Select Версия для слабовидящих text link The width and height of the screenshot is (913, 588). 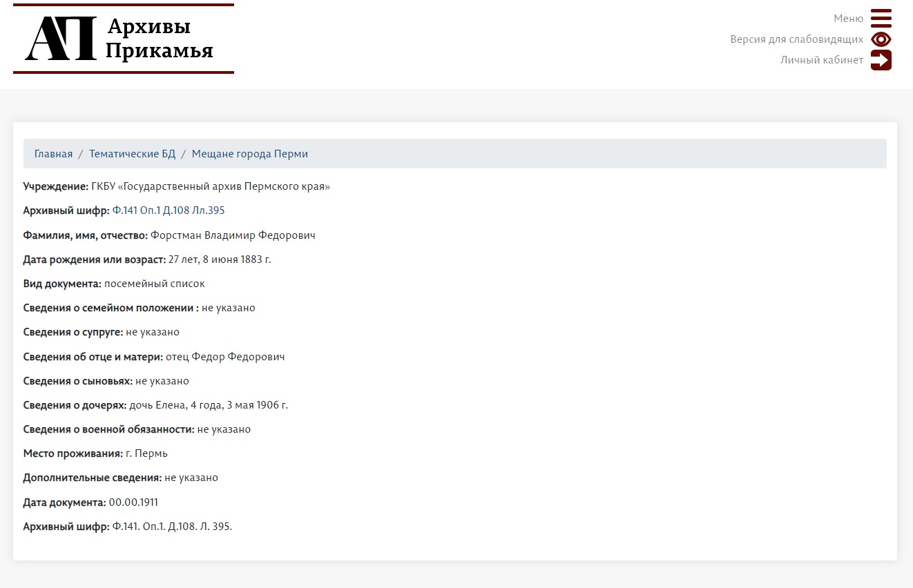796,39
